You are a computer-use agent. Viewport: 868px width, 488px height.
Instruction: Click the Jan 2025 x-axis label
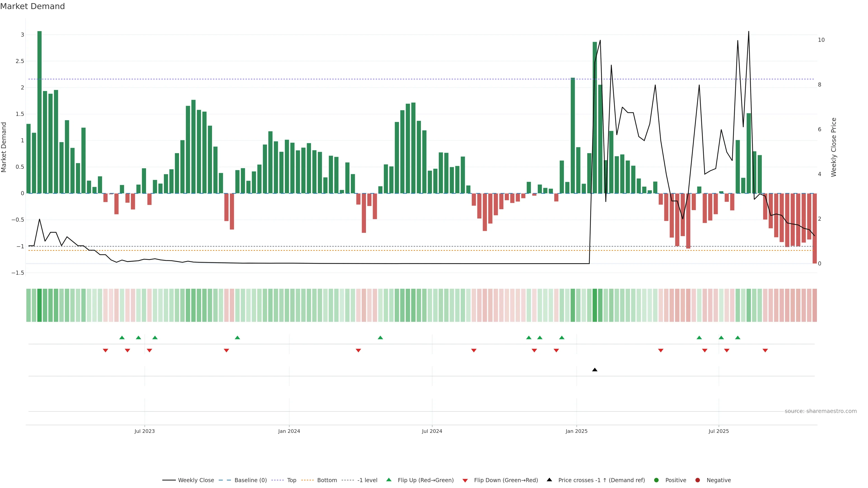(x=576, y=431)
